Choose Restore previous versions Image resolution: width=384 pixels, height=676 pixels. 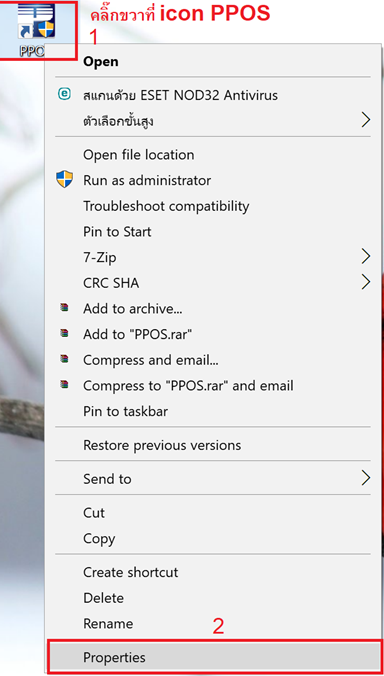(x=162, y=445)
